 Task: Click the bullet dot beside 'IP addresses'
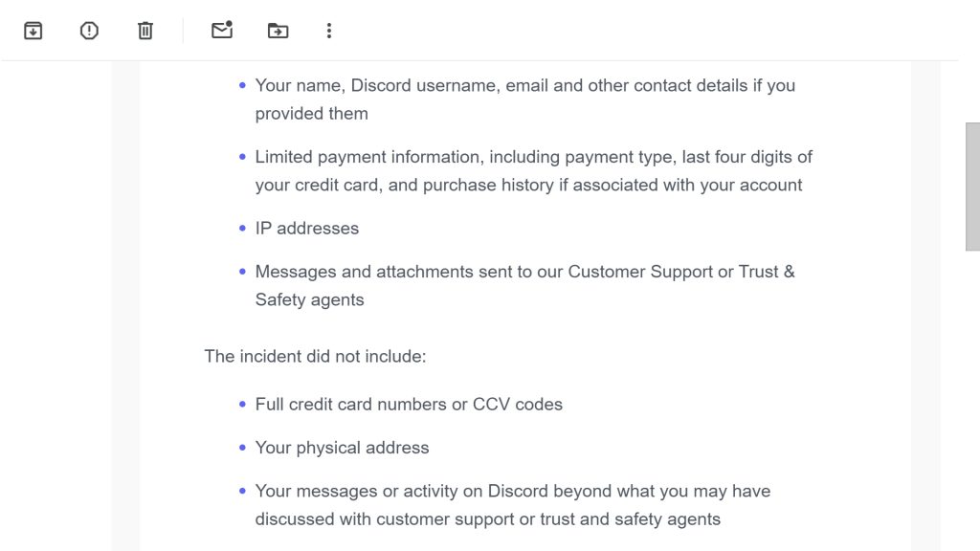pyautogui.click(x=243, y=229)
